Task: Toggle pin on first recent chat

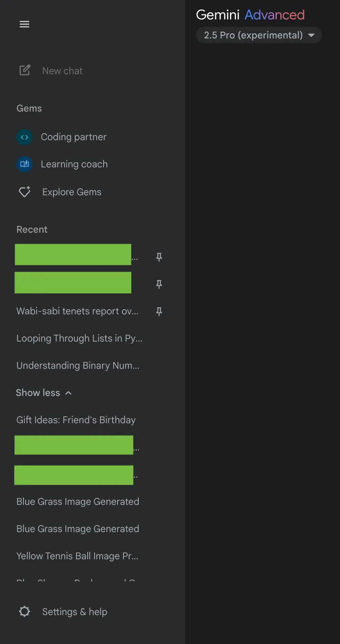Action: click(159, 257)
